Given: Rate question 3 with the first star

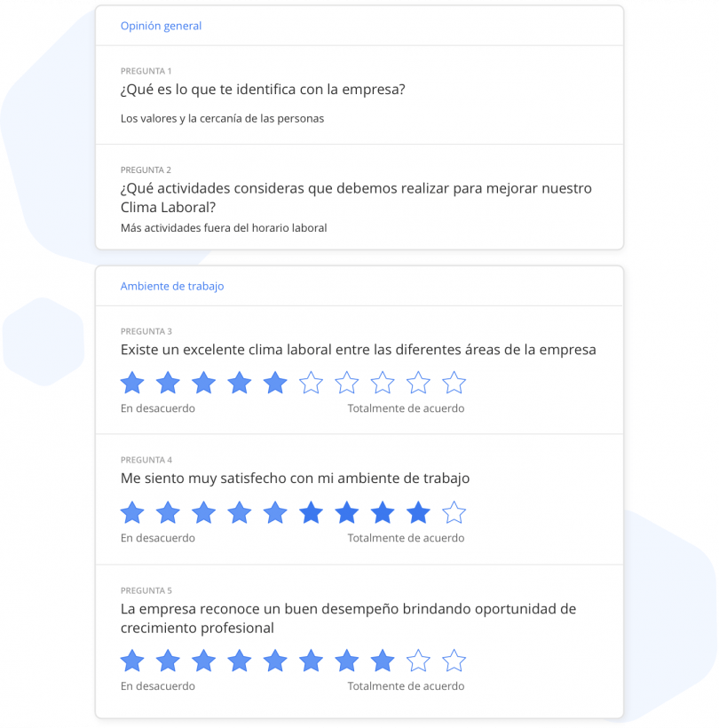Looking at the screenshot, I should point(132,383).
